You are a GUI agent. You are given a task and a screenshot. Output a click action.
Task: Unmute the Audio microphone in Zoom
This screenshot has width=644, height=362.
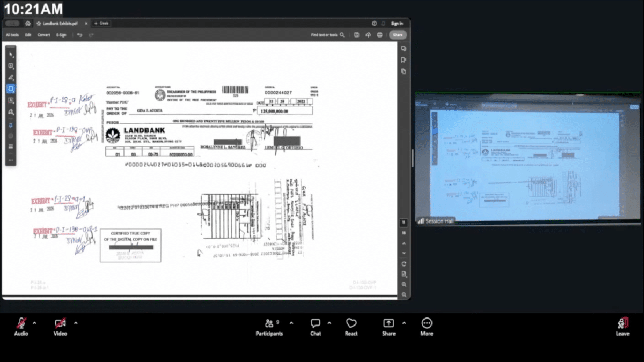click(x=21, y=327)
